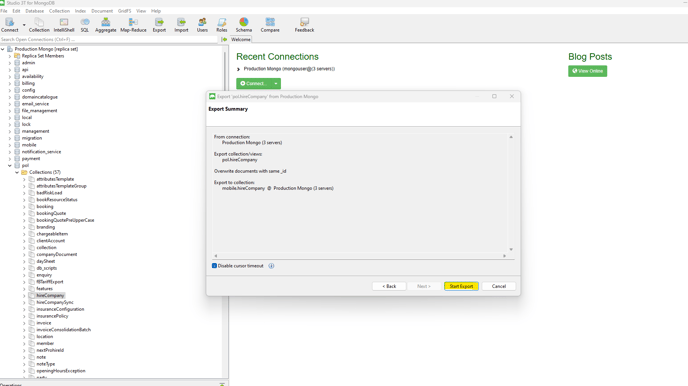The height and width of the screenshot is (386, 688).
Task: Select the domaincatalogue database
Action: coord(39,97)
